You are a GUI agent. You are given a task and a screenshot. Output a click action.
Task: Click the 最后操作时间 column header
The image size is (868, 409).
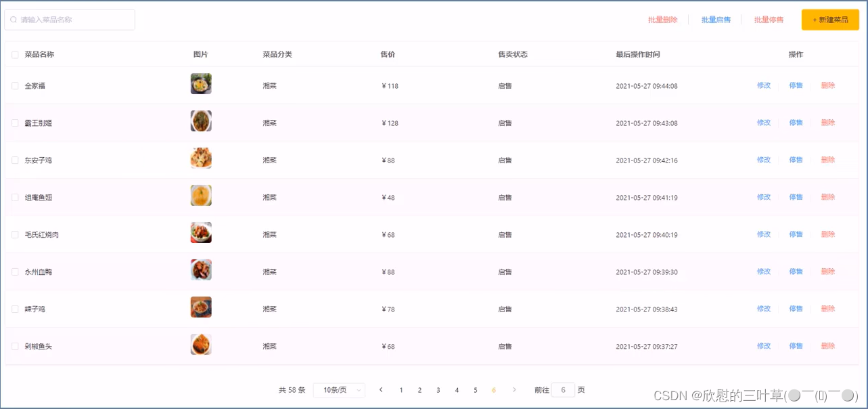point(638,55)
